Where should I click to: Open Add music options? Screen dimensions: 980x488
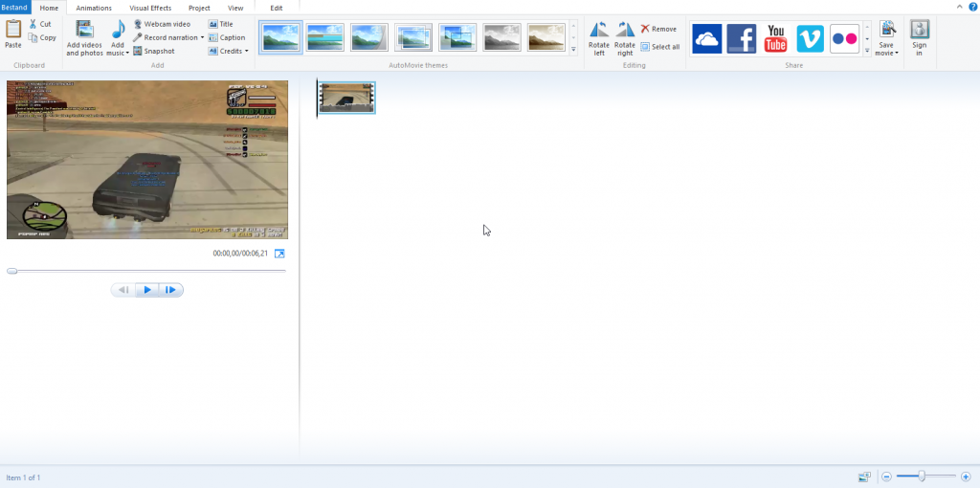[x=118, y=38]
